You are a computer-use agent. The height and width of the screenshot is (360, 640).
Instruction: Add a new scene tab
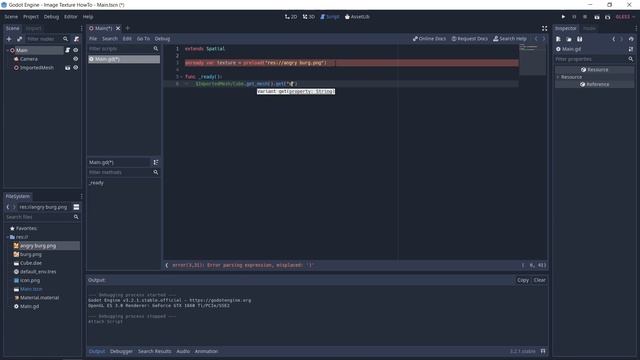[127, 28]
